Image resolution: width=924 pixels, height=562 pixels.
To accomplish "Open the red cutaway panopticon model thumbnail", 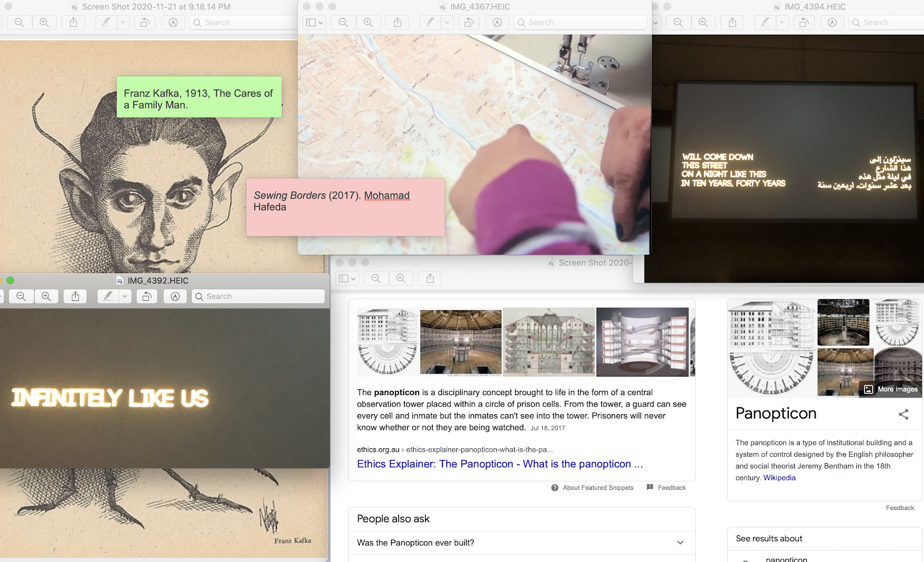I will pyautogui.click(x=642, y=342).
